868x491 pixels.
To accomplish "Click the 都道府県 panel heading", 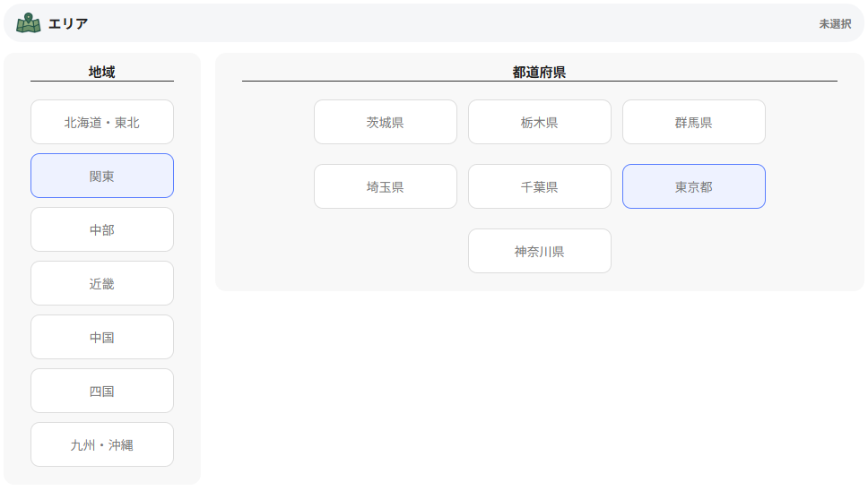I will coord(539,72).
